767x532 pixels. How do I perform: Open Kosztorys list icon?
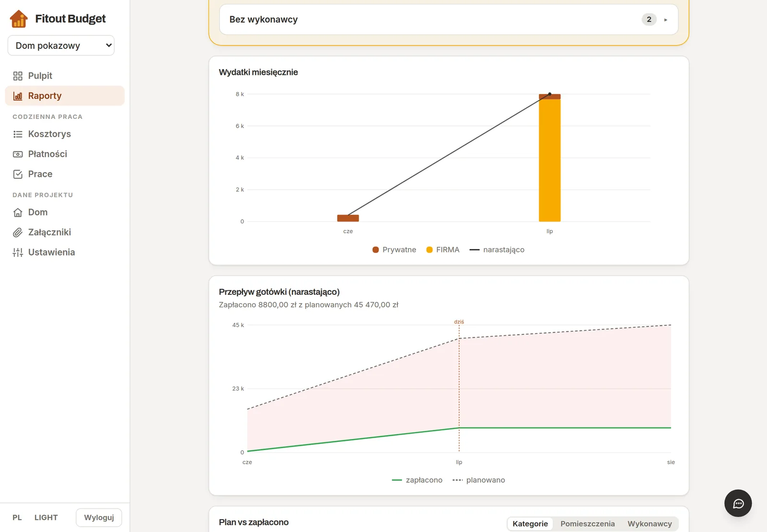pyautogui.click(x=18, y=134)
